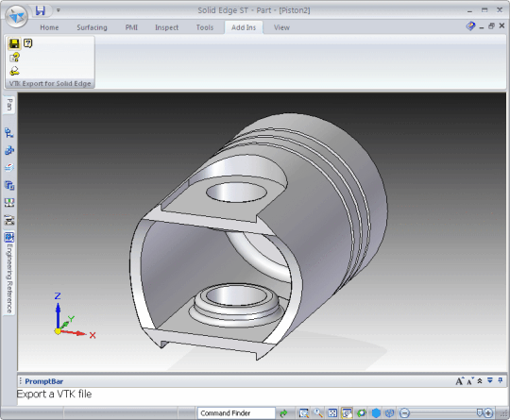510x420 pixels.
Task: Click the PromptBar title
Action: tap(43, 381)
